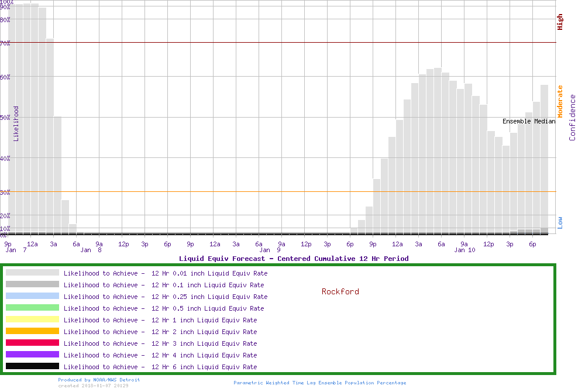Click the dark gray 0.1 inch legend swatch

[32, 284]
